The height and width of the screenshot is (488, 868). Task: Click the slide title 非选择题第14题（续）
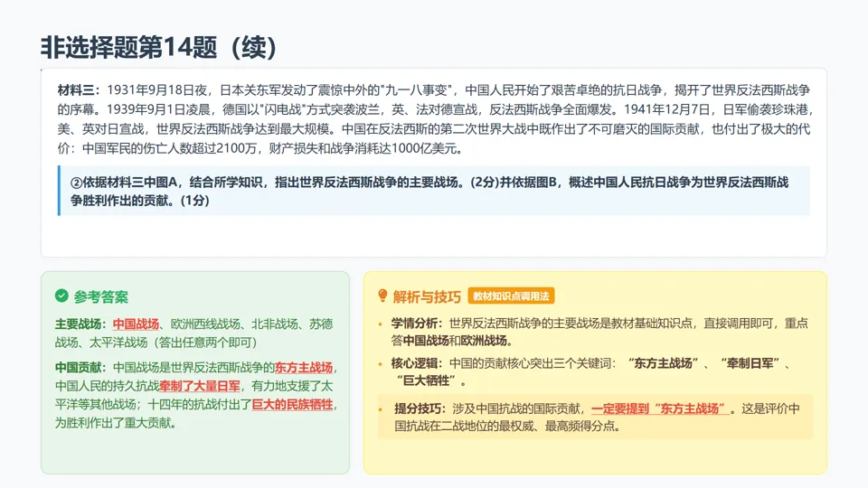coord(159,47)
